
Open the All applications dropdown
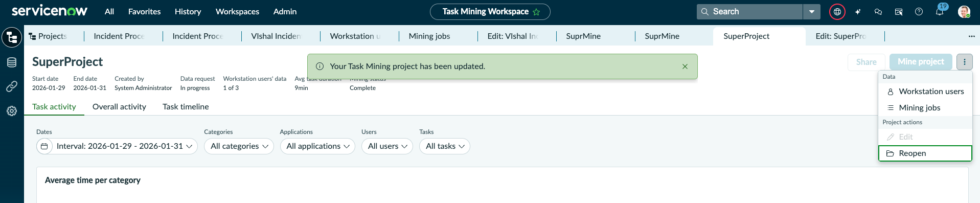pyautogui.click(x=317, y=146)
